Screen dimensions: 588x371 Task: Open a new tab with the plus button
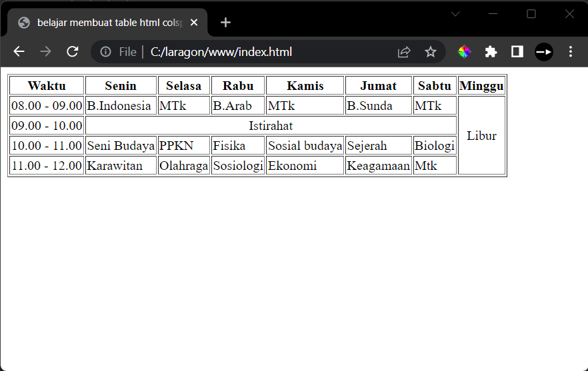click(x=225, y=23)
